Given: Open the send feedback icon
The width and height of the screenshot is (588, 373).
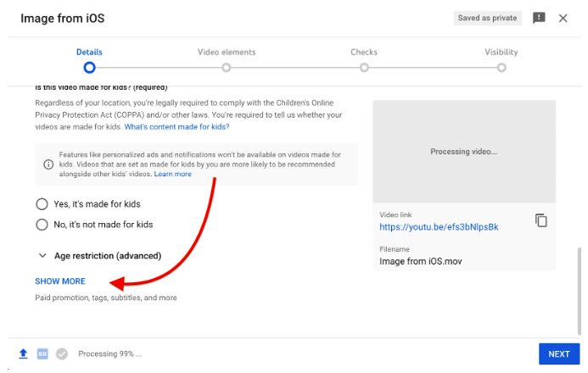Looking at the screenshot, I should click(x=539, y=18).
